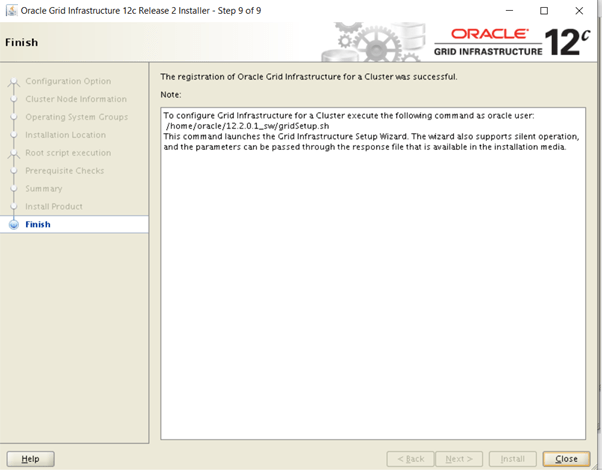Viewport: 602px width, 470px height.
Task: Select the Prerequisite Checks step
Action: click(x=65, y=171)
